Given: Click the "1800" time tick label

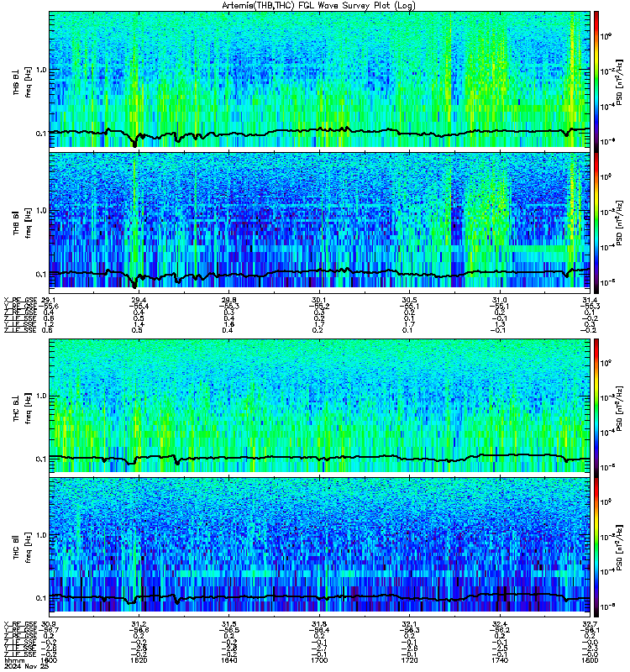Looking at the screenshot, I should (x=590, y=660).
